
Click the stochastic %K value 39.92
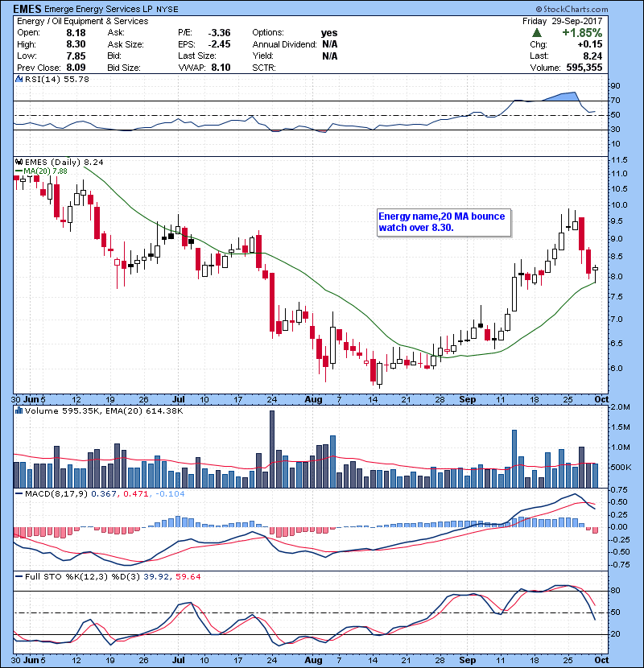click(156, 576)
